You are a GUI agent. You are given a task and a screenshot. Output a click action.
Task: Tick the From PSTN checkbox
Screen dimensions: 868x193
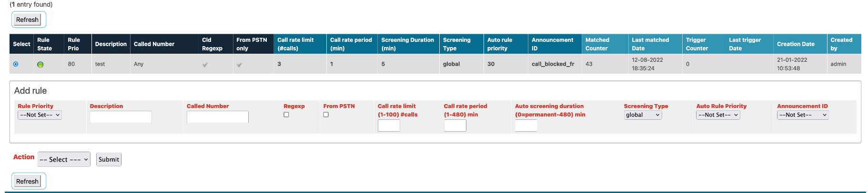pyautogui.click(x=326, y=115)
